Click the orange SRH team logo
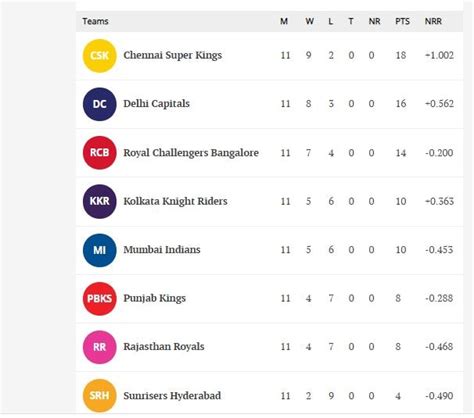474x418 pixels. 100,396
